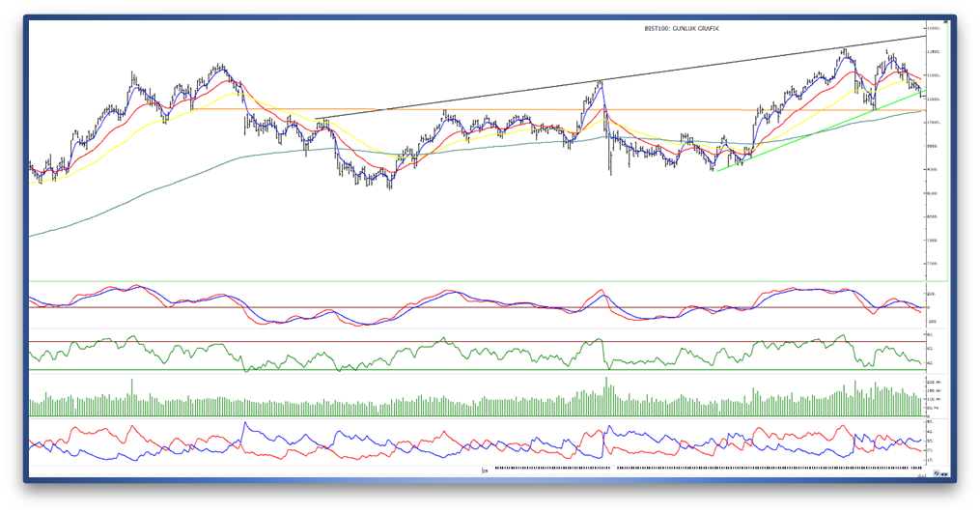Select the light green horizontal line below price chart
The image size is (980, 514).
coord(483,281)
